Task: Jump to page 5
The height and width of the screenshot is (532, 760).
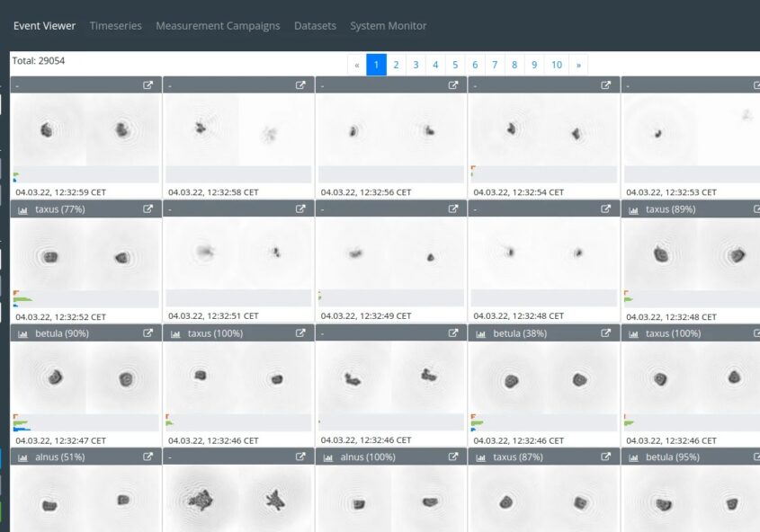Action: [455, 65]
